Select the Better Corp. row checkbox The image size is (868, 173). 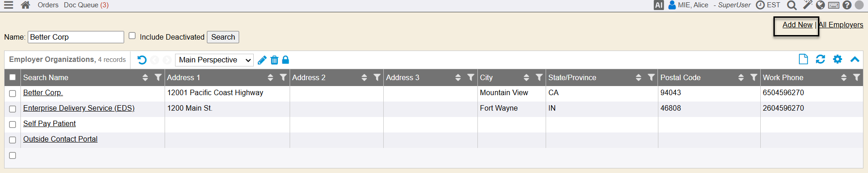13,93
